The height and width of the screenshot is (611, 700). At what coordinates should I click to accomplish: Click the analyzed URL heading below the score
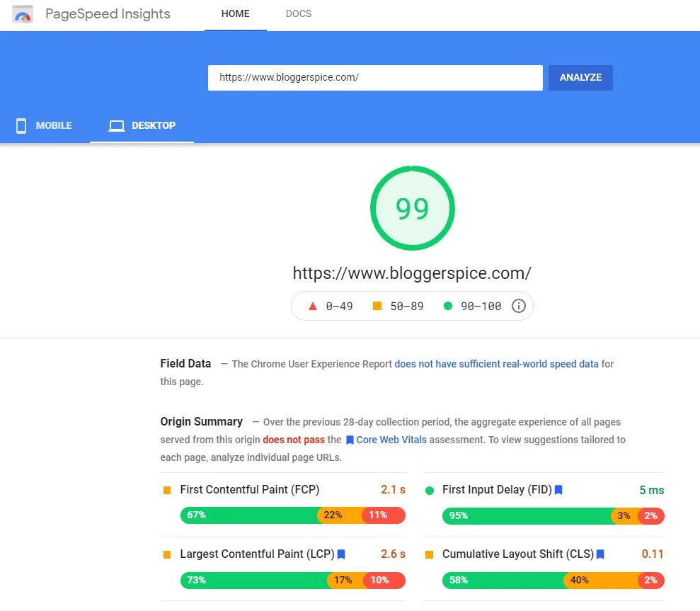pyautogui.click(x=412, y=273)
